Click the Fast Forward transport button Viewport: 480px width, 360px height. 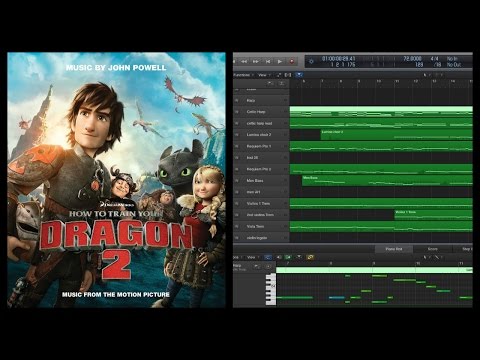[256, 62]
